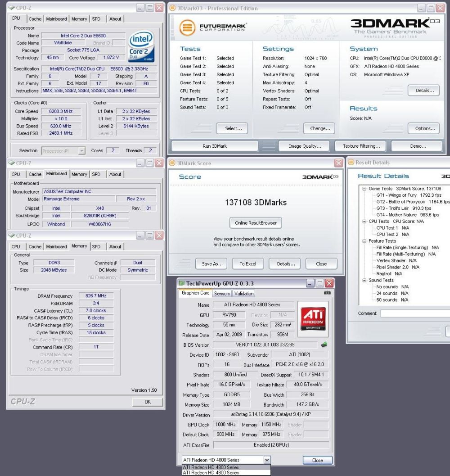Open results Options button
450x476 pixels.
[424, 128]
